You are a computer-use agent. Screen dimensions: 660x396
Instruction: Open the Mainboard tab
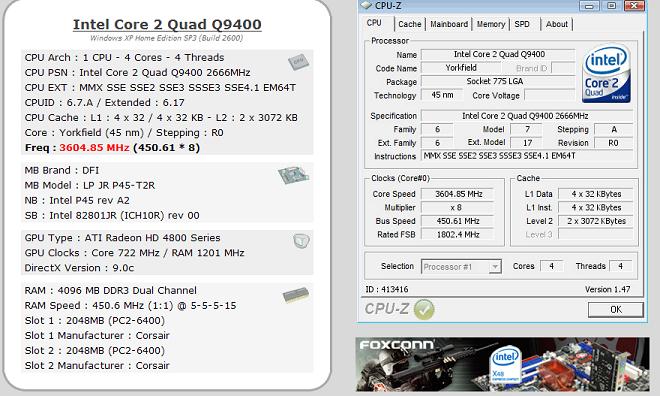449,24
